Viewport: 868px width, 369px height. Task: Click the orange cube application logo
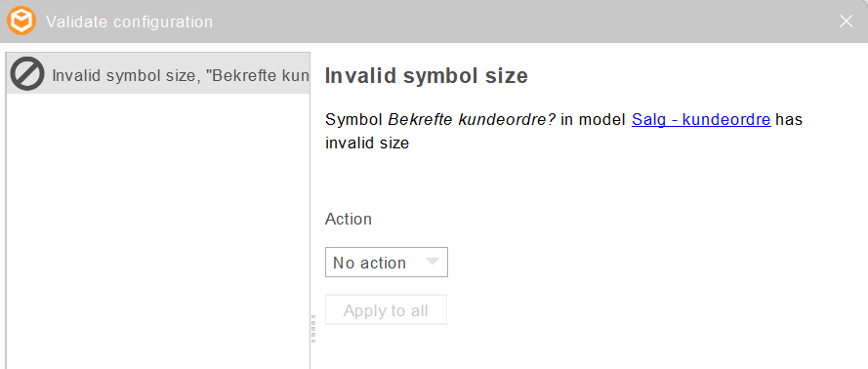coord(21,21)
